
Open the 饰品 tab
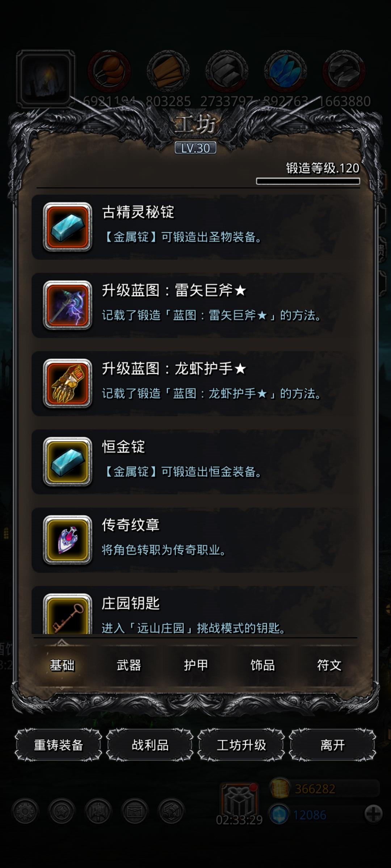click(262, 665)
